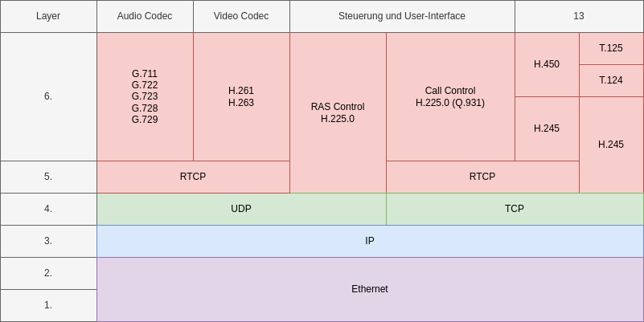This screenshot has width=644, height=322.
Task: Click the RTCP cell under the codec columns
Action: pyautogui.click(x=193, y=177)
